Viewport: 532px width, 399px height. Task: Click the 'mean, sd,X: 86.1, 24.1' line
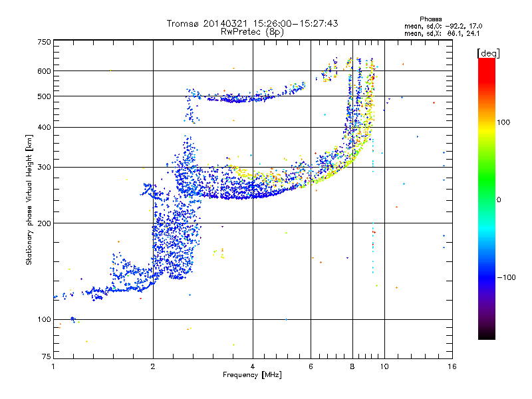[x=442, y=34]
